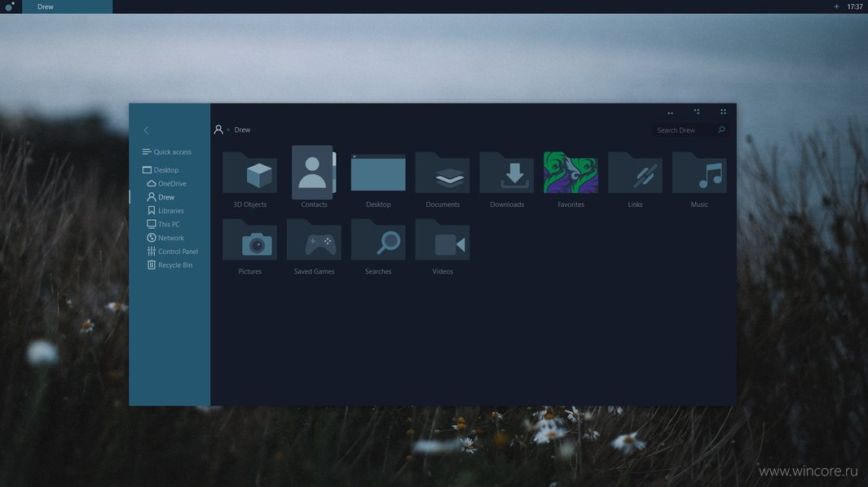The image size is (868, 487).
Task: Open the Searches folder
Action: coord(378,240)
